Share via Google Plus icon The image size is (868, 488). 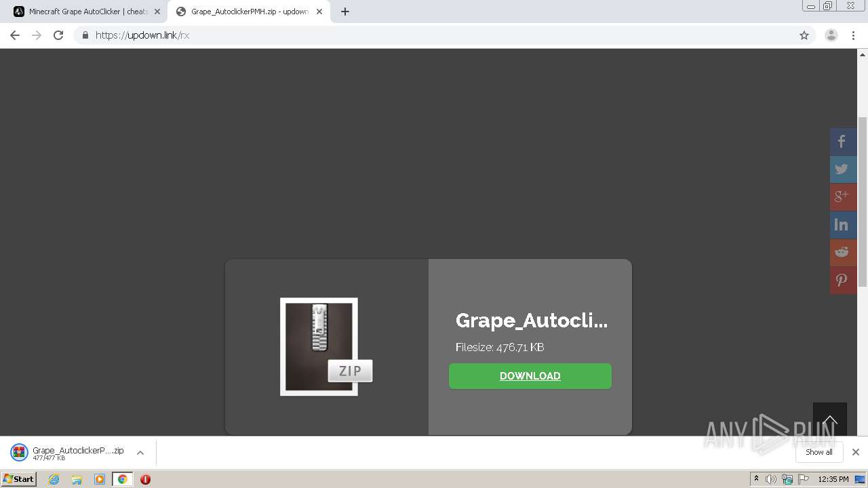click(843, 197)
